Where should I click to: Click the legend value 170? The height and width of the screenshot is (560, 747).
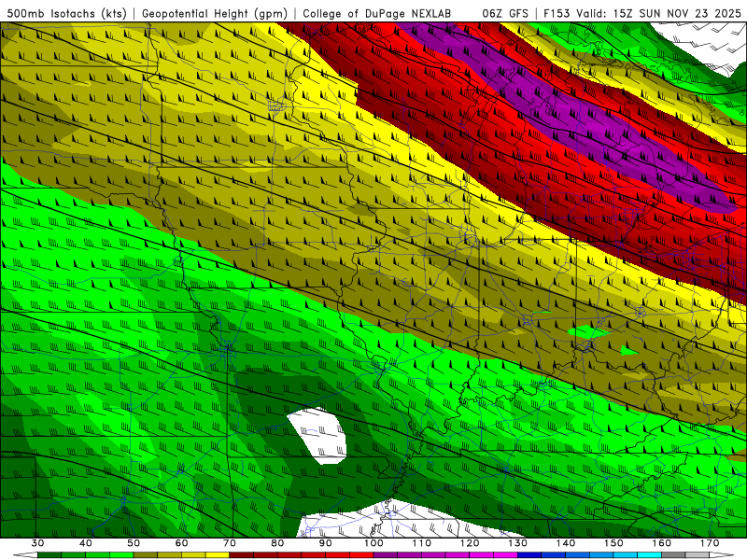coord(710,543)
